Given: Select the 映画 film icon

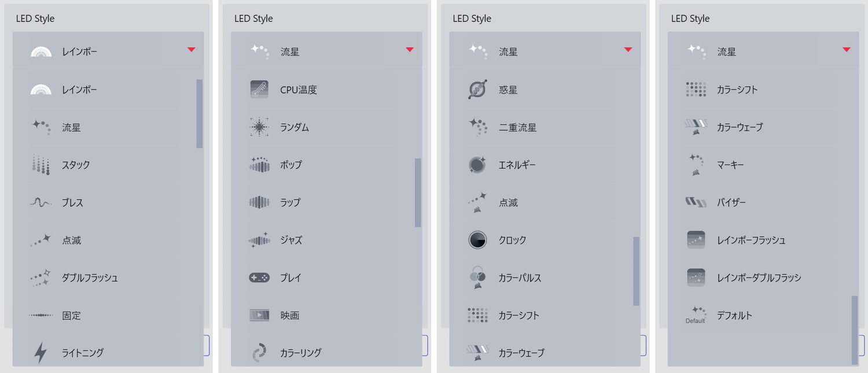Looking at the screenshot, I should [x=259, y=315].
